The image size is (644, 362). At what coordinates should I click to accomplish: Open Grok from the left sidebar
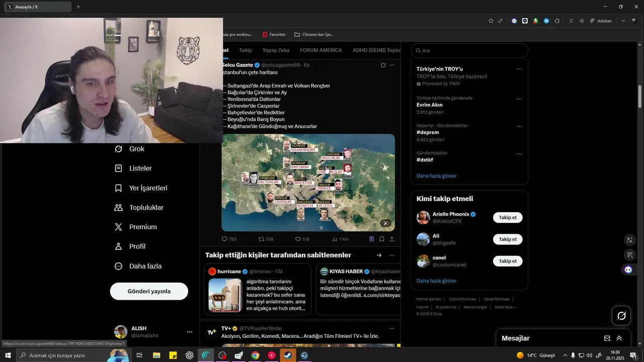click(x=130, y=149)
